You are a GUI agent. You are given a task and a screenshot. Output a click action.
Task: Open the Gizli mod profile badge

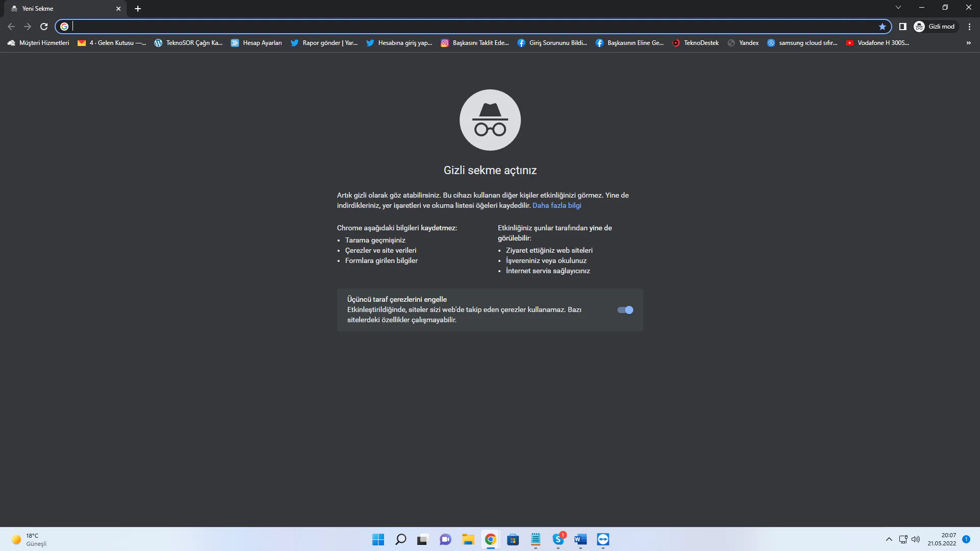tap(935, 26)
